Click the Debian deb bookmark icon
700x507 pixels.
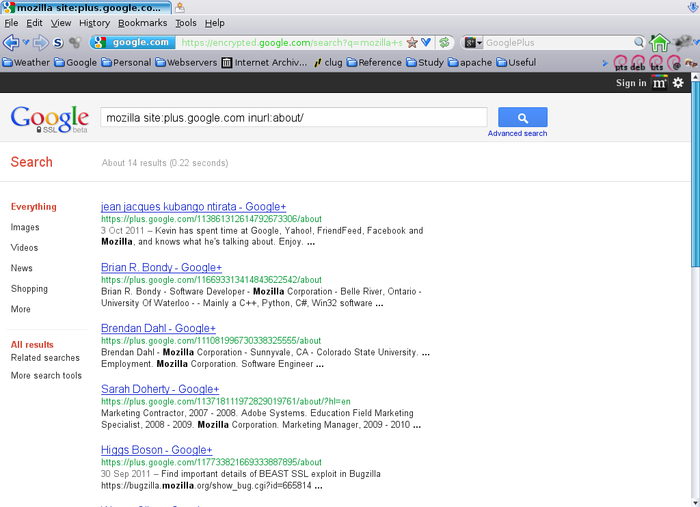coord(638,62)
